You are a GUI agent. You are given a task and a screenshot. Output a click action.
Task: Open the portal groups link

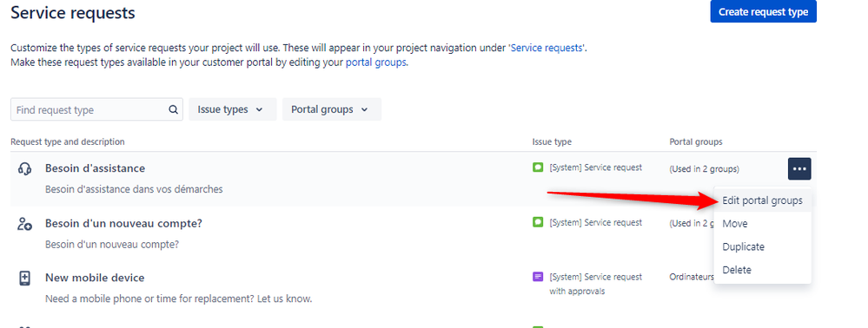point(376,62)
